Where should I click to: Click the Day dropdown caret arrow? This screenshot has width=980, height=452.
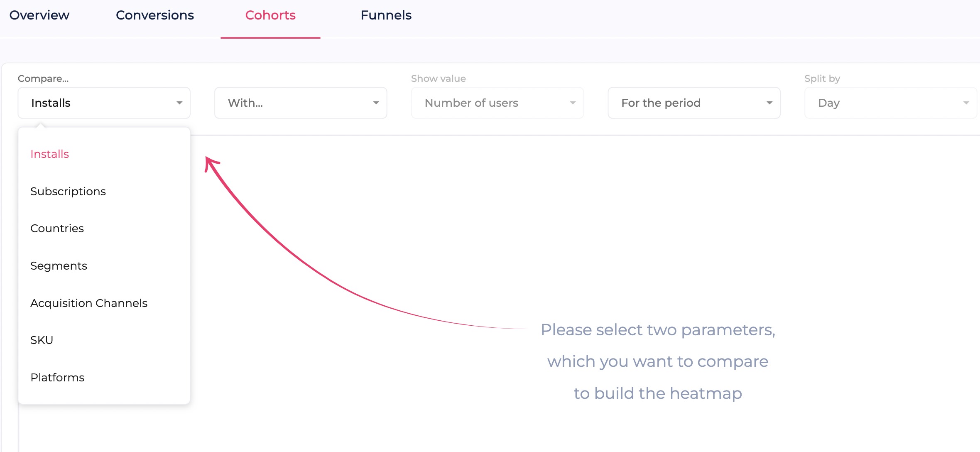966,103
